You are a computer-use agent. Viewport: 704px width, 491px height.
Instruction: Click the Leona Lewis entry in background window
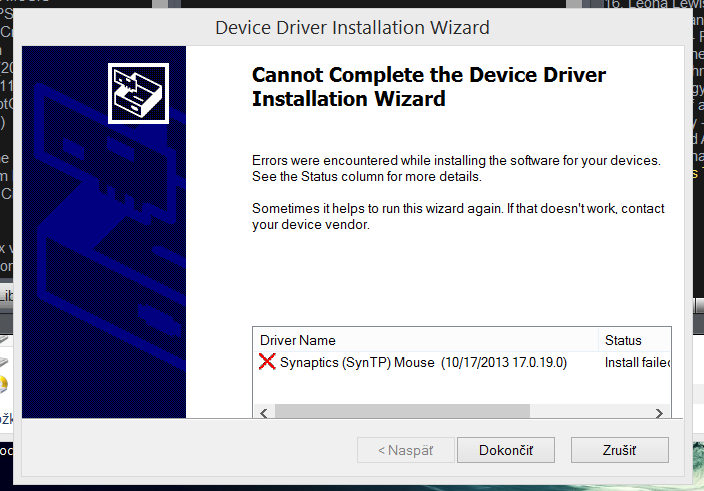654,4
